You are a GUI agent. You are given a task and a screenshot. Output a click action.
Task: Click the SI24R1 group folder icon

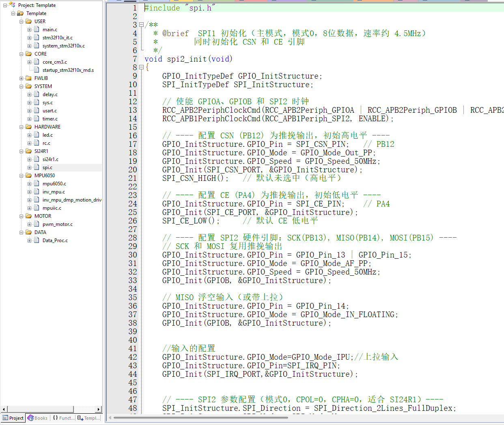coord(28,151)
